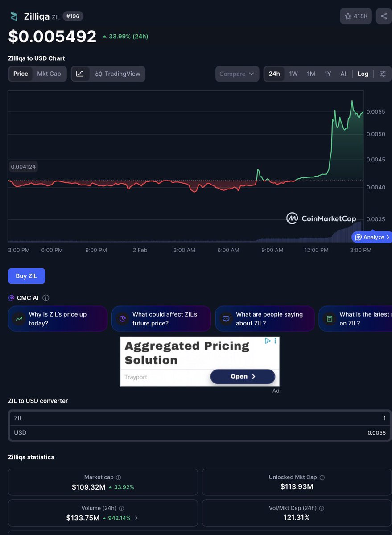
Task: Click the ZIL converter input field
Action: pos(312,418)
